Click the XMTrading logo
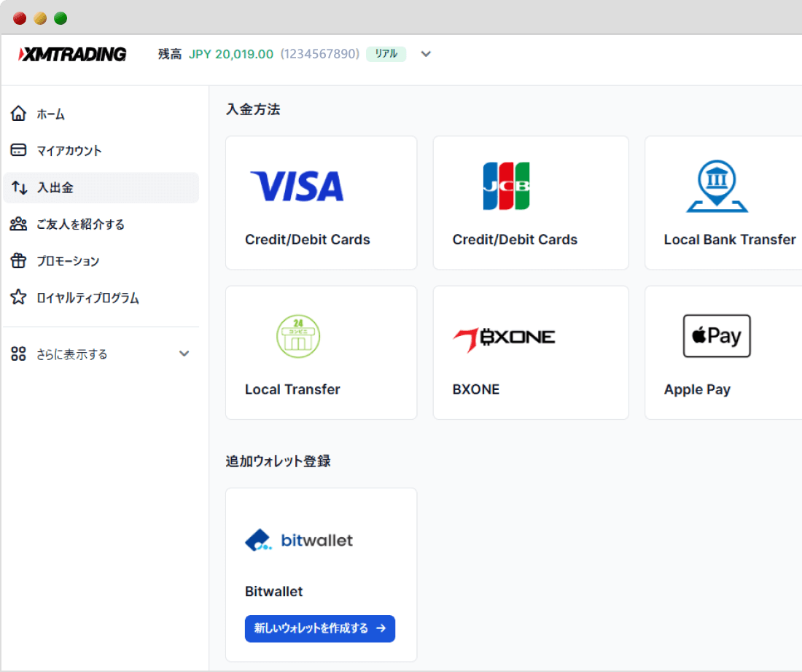 [72, 54]
